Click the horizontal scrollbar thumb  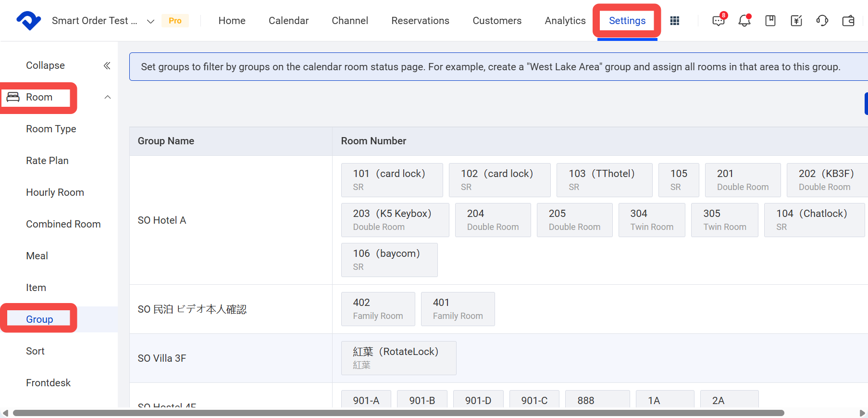398,413
